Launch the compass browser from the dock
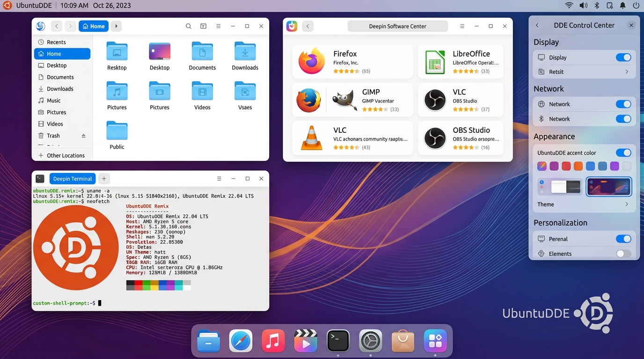644x359 pixels. [x=241, y=341]
